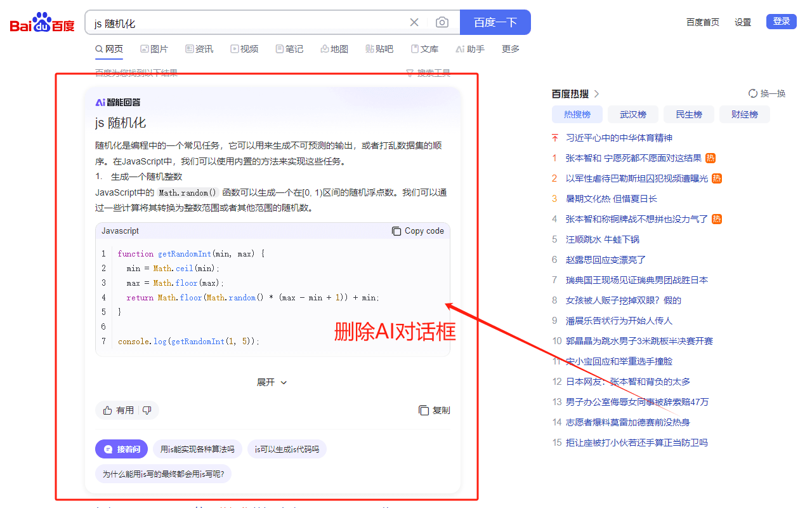Switch to the 资讯 tab

click(199, 49)
